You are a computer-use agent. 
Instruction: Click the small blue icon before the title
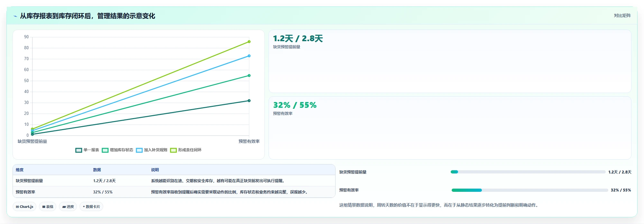coord(15,16)
